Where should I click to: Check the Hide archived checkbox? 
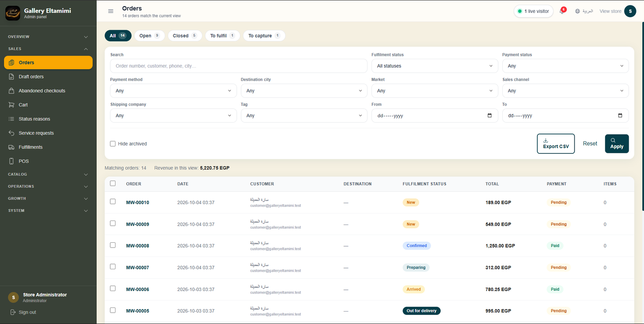click(113, 144)
